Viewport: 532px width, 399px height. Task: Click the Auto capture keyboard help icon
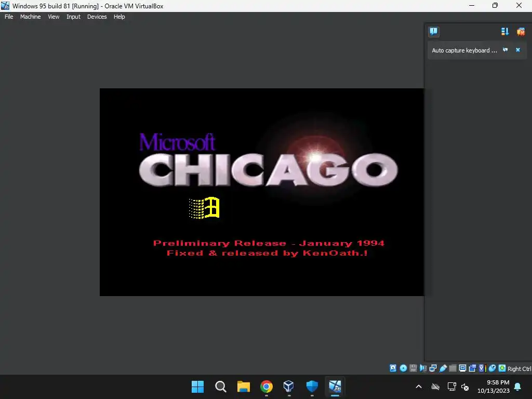[x=505, y=50]
